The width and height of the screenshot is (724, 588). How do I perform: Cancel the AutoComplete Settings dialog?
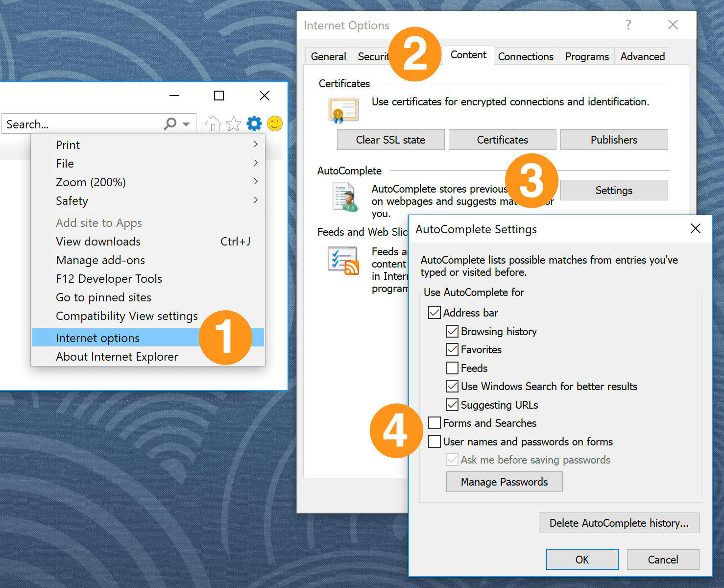click(663, 560)
